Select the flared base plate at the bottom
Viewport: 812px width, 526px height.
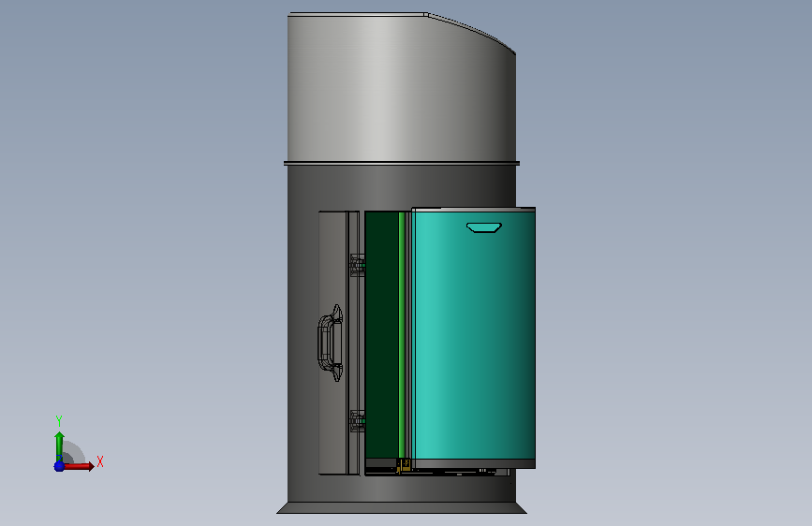pyautogui.click(x=402, y=507)
